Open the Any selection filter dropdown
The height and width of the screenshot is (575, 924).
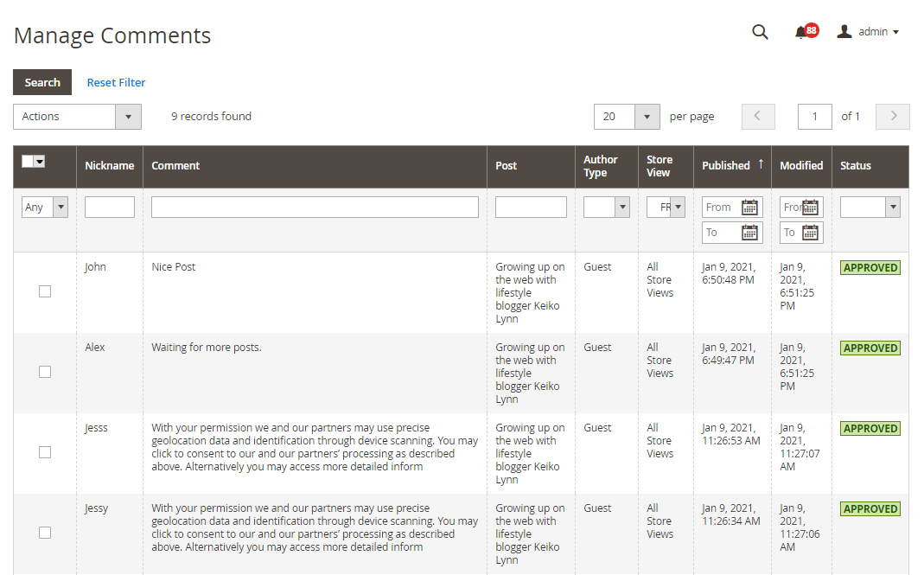45,207
